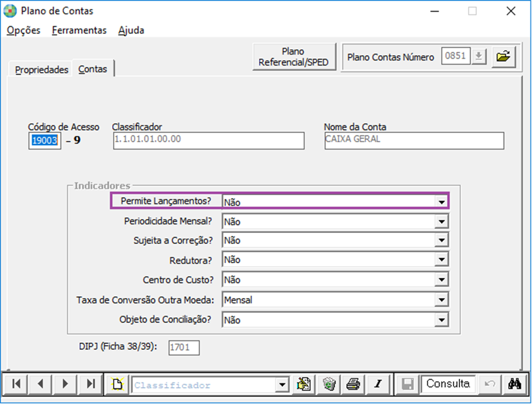Viewport: 532px width, 405px height.
Task: Create a new account record
Action: pos(117,384)
